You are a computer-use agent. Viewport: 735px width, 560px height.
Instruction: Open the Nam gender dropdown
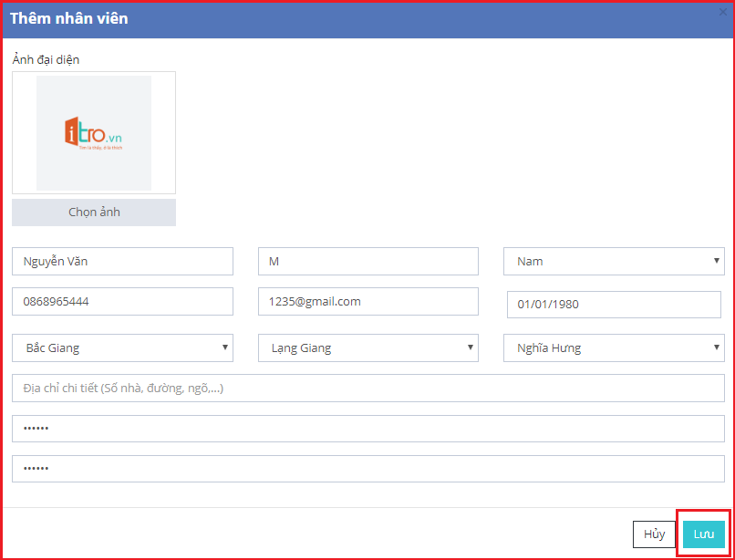[x=613, y=262]
